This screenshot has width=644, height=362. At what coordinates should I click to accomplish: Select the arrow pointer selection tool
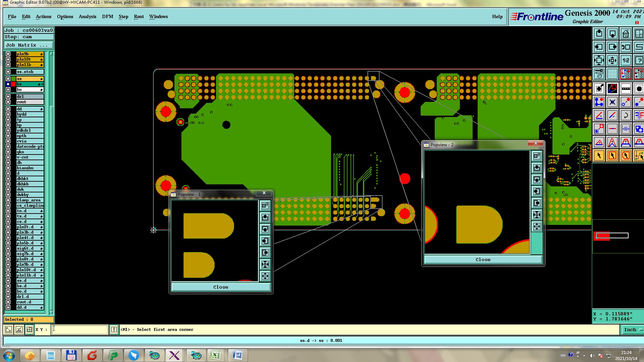click(x=599, y=156)
